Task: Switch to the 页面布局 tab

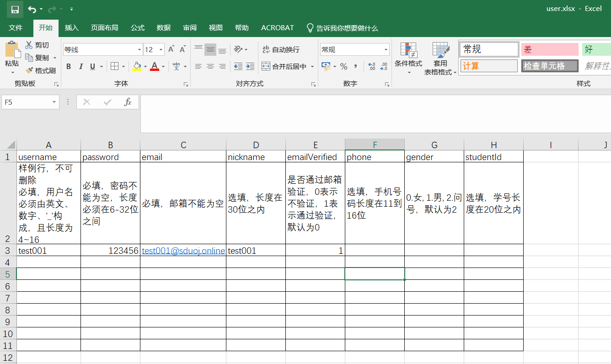Action: [x=105, y=28]
